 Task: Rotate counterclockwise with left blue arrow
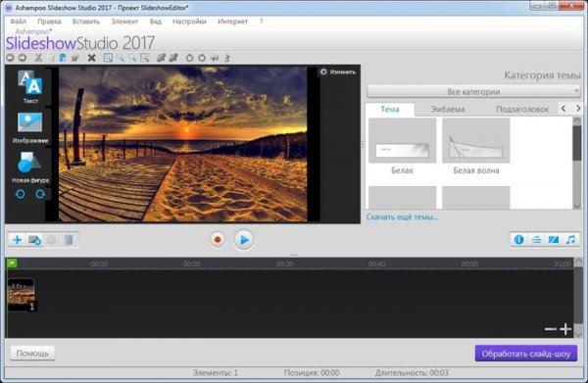[x=21, y=194]
